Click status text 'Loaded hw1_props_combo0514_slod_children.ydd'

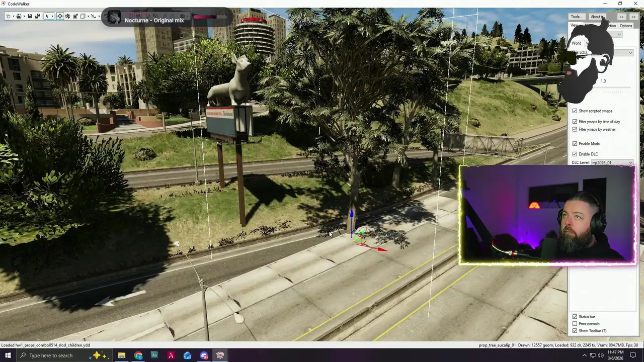click(x=45, y=345)
